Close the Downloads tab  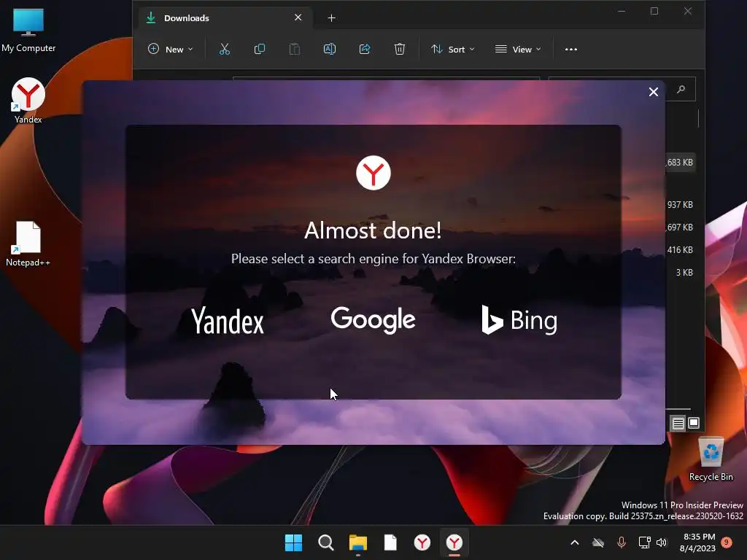point(298,17)
